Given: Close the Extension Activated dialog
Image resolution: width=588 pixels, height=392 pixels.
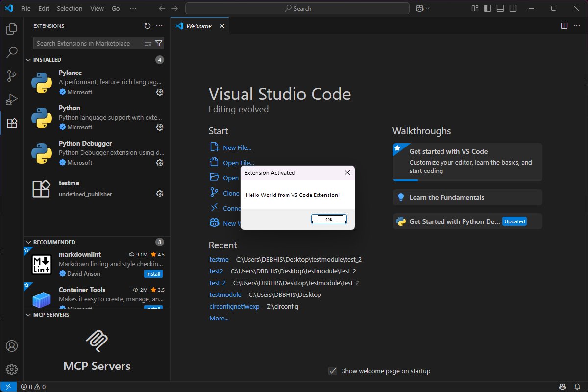Looking at the screenshot, I should (347, 172).
